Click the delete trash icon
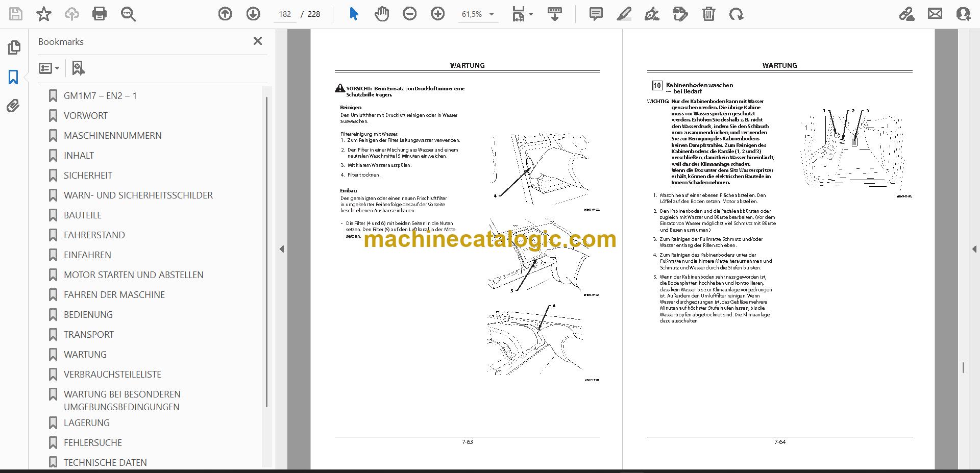Screen dimensions: 980x473 click(708, 14)
